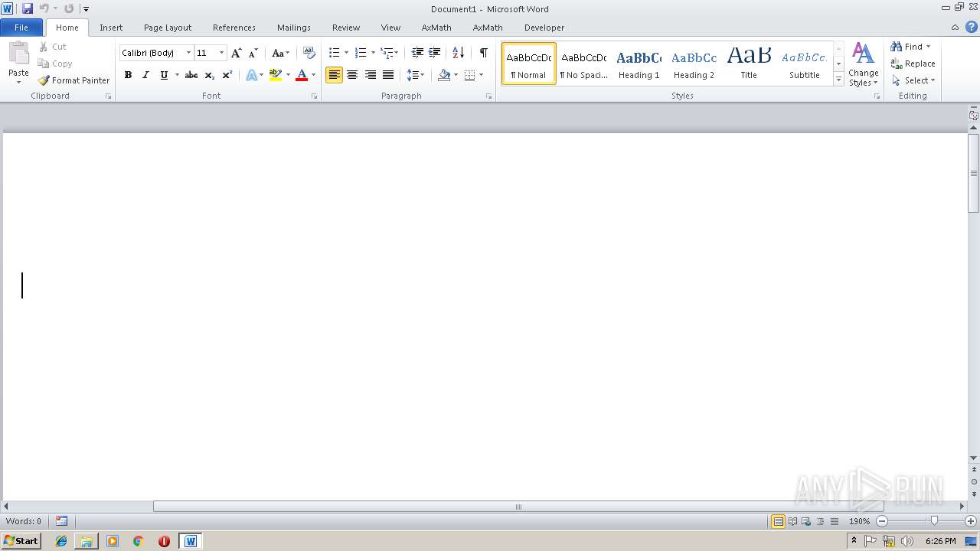Click the Borders icon
The height and width of the screenshot is (551, 980).
pyautogui.click(x=469, y=75)
